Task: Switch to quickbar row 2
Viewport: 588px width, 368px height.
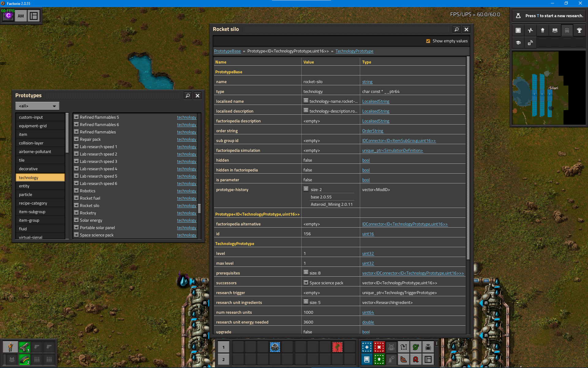Action: pos(224,359)
